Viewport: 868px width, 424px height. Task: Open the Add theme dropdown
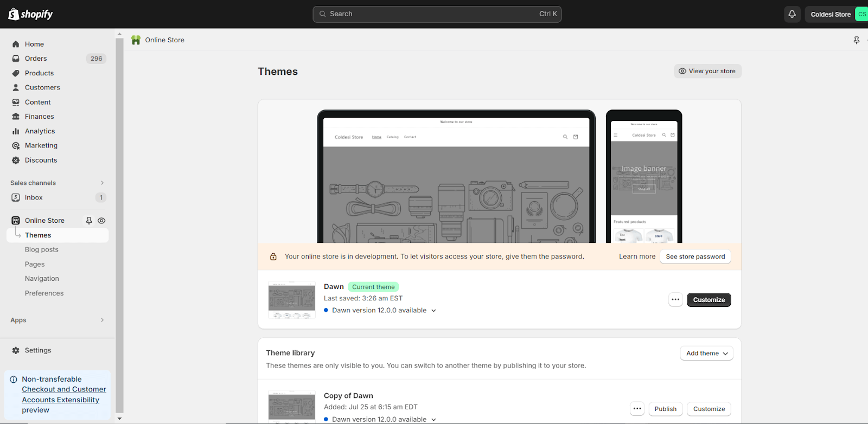(x=706, y=353)
